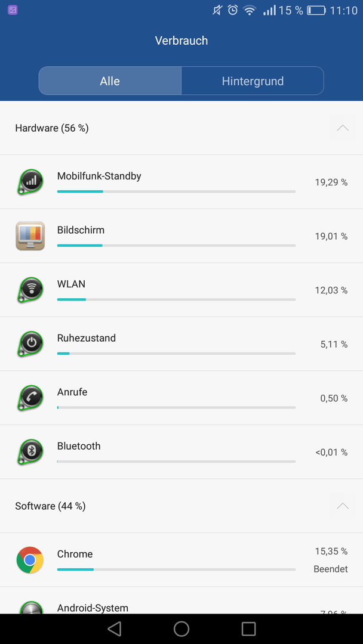Tap the Bluetooth icon in the list
Image resolution: width=363 pixels, height=644 pixels.
click(x=30, y=452)
